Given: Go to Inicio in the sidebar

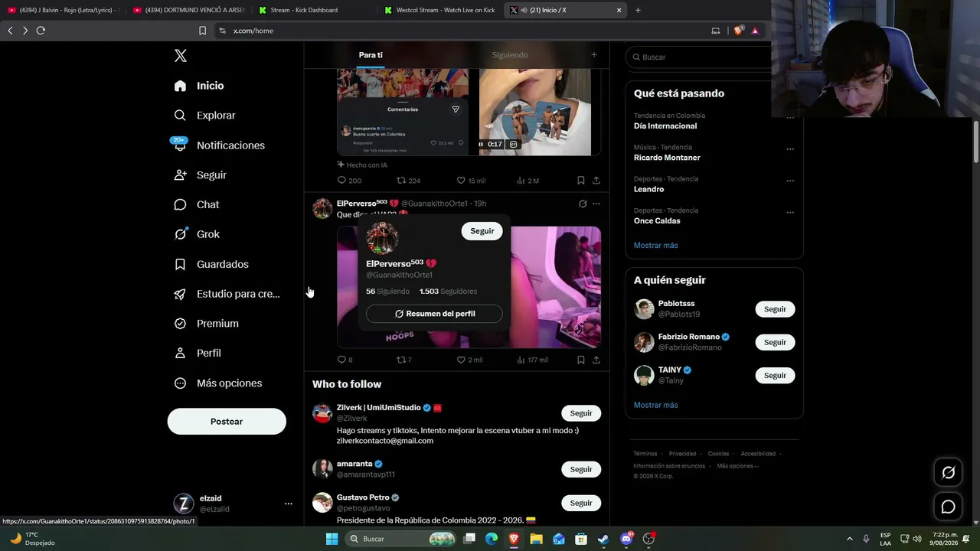Looking at the screenshot, I should click(x=199, y=86).
